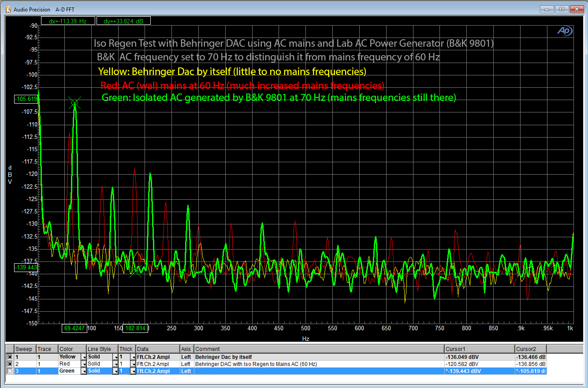The image size is (588, 388).
Task: Toggle visibility checkbox of sweep 3 Green trace
Action: pyautogui.click(x=10, y=371)
